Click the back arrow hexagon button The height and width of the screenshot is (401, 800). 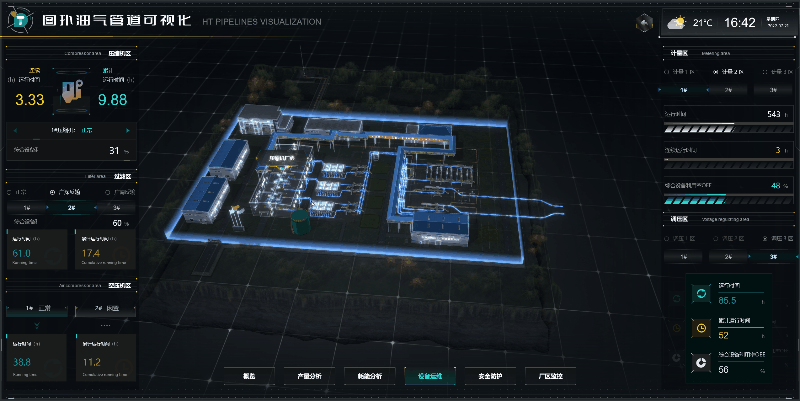[644, 23]
